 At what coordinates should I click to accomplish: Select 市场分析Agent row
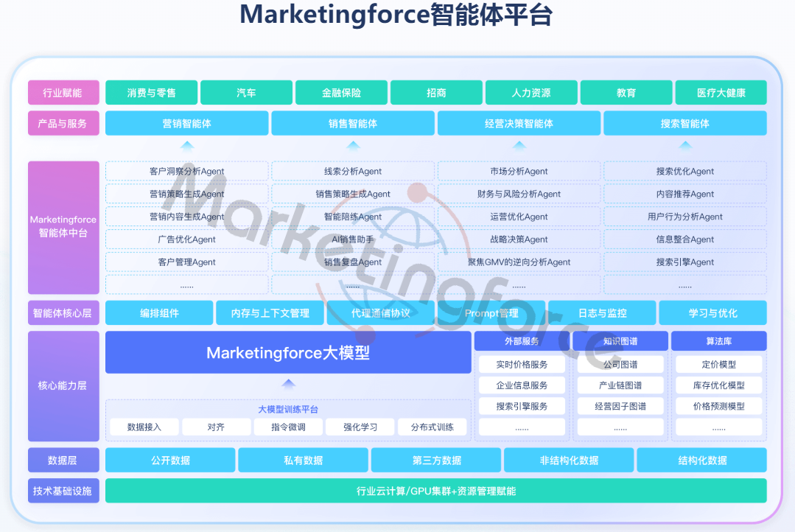tap(519, 172)
